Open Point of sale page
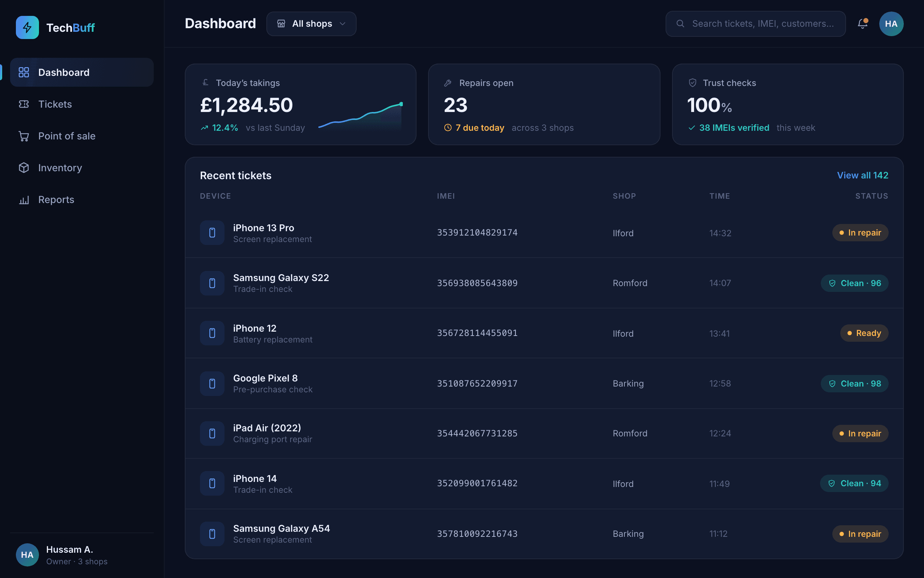The height and width of the screenshot is (578, 924). [x=82, y=136]
